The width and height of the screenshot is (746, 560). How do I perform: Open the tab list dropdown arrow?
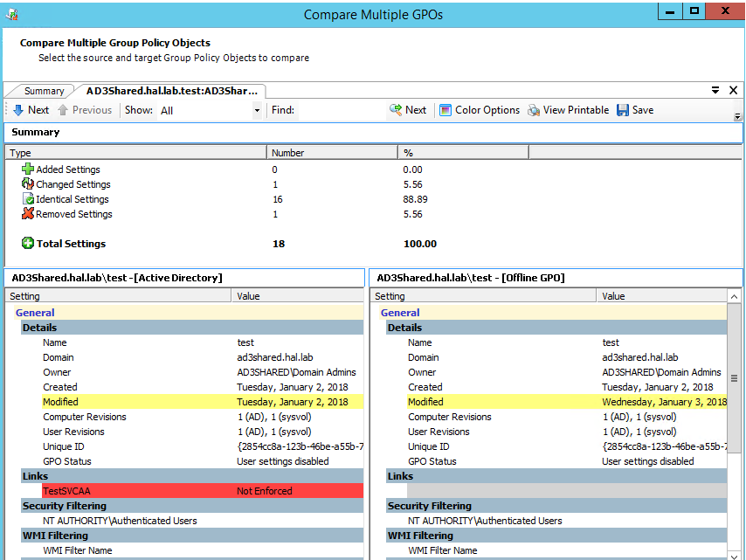point(715,90)
